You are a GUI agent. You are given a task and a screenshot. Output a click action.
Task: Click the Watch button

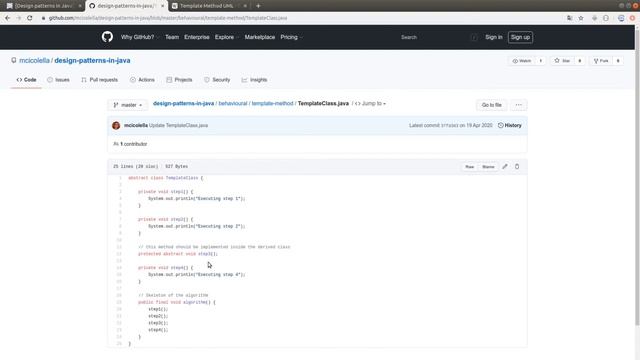(x=522, y=61)
